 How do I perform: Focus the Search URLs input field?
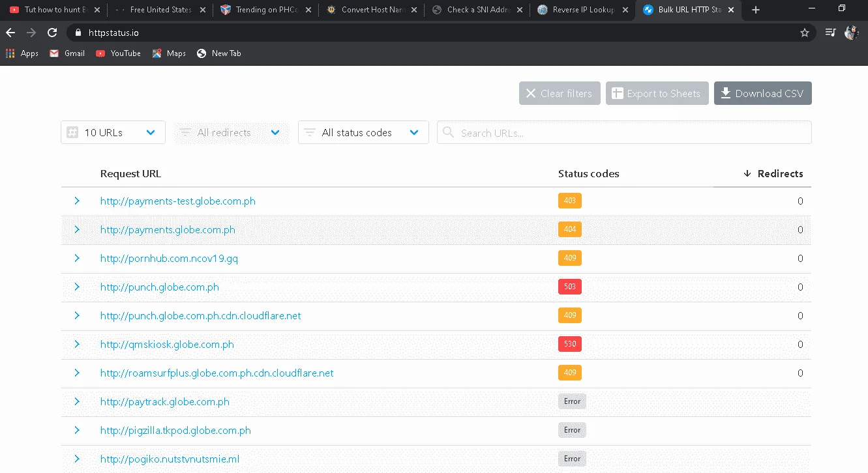point(624,132)
